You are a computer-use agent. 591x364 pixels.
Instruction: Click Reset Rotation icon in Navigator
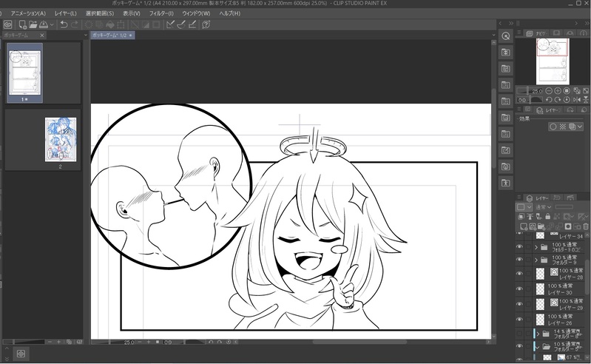pyautogui.click(x=567, y=100)
